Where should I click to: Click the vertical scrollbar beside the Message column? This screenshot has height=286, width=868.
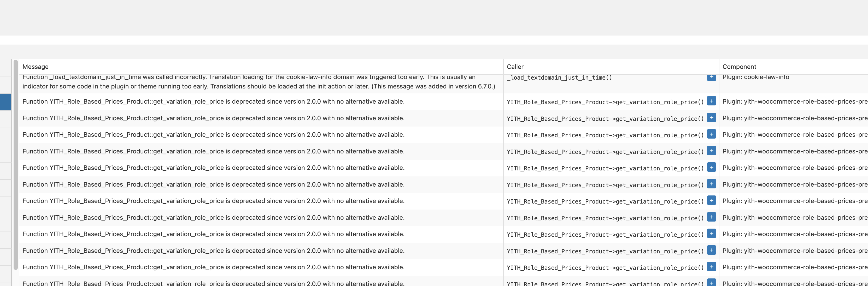[15, 165]
